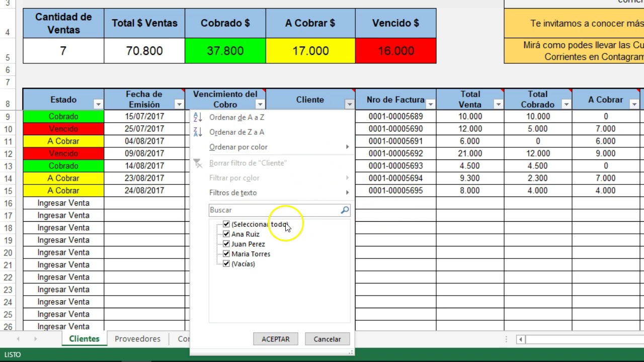Click Cantidad de Ventas value 7
Image resolution: width=644 pixels, height=362 pixels.
pos(63,51)
